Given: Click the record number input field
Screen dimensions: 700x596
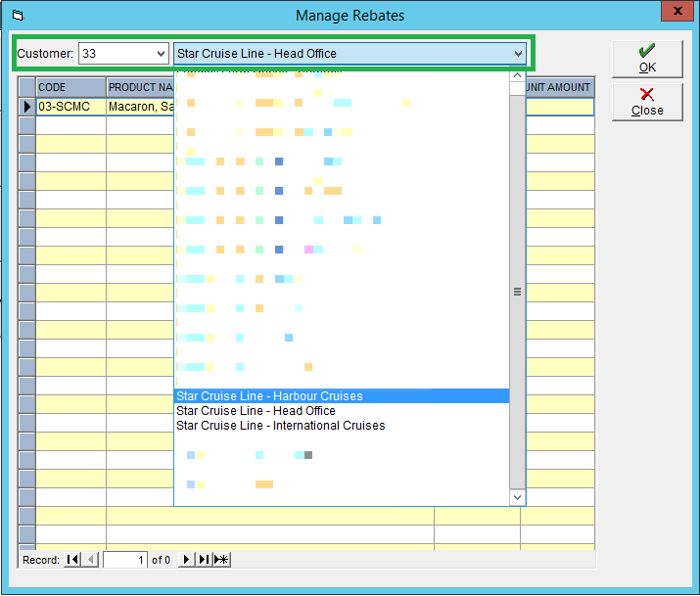Looking at the screenshot, I should tap(125, 560).
